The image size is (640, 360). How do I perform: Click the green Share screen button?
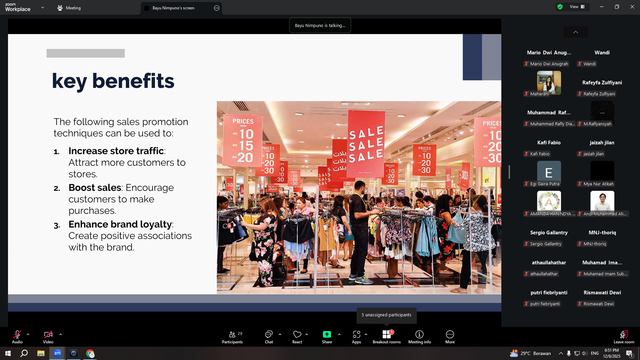pyautogui.click(x=327, y=337)
